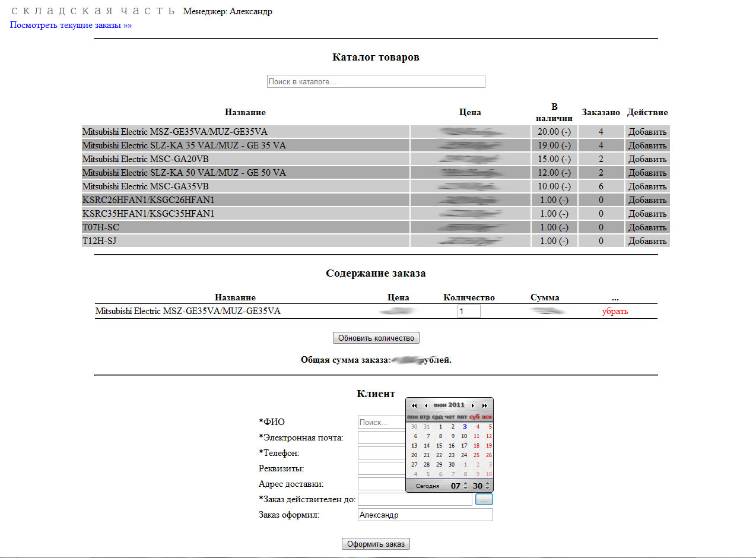
Task: Decrease the minutes value in calendar
Action: coord(487,489)
